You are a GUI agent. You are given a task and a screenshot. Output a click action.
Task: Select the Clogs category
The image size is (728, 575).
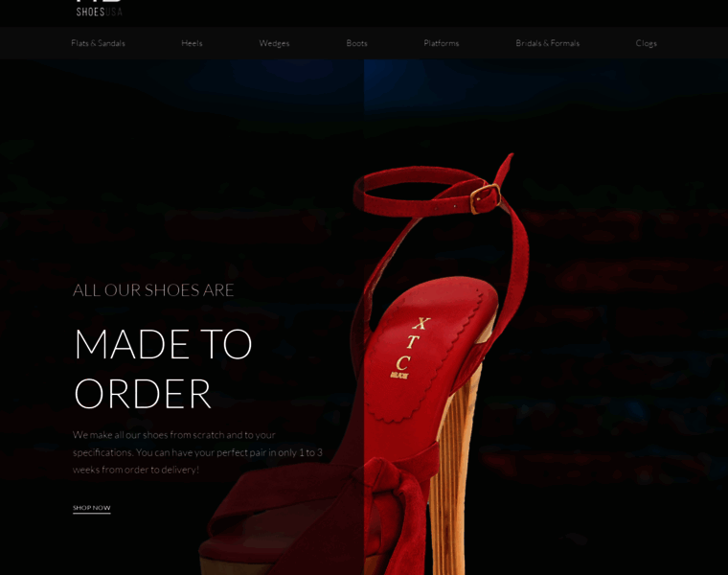coord(646,43)
